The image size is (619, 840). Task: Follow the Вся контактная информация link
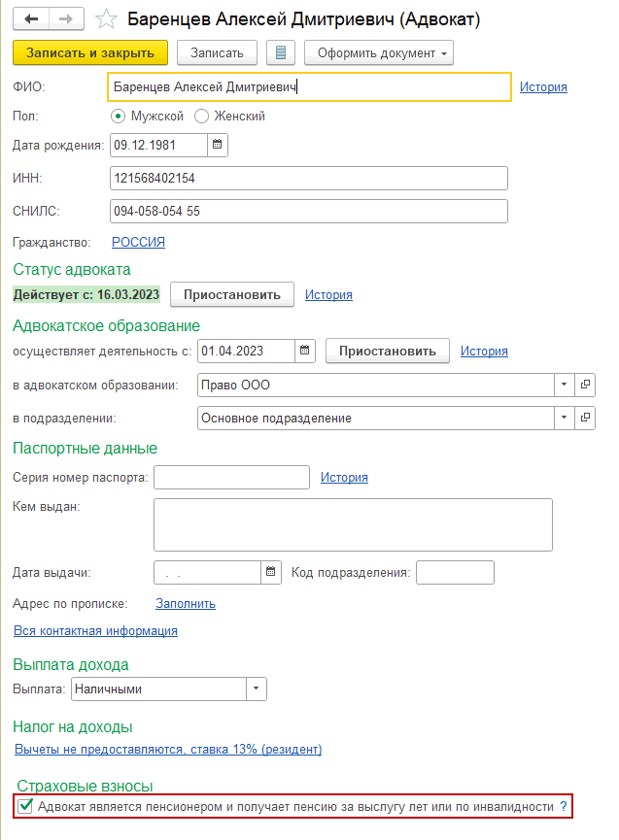click(x=95, y=631)
